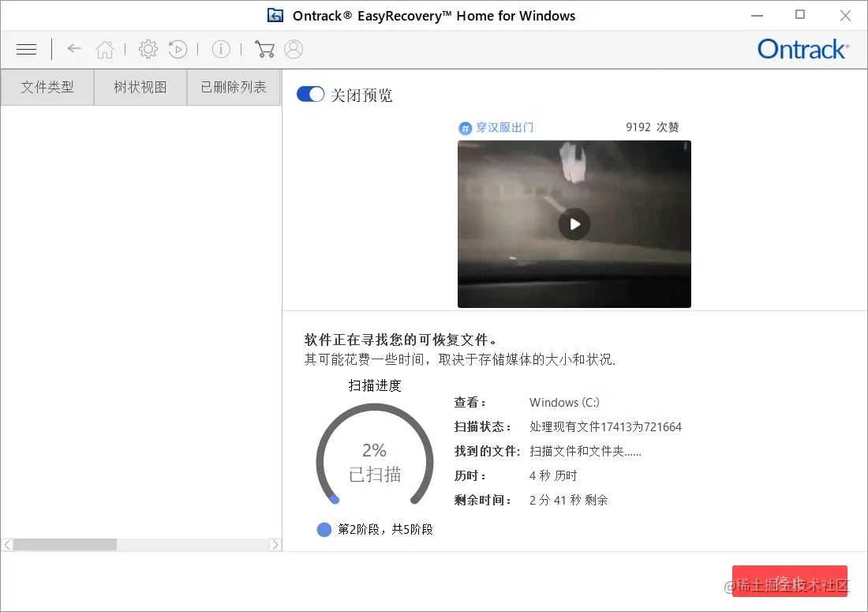
Task: Click the EasyRecovery title bar app icon
Action: [275, 16]
